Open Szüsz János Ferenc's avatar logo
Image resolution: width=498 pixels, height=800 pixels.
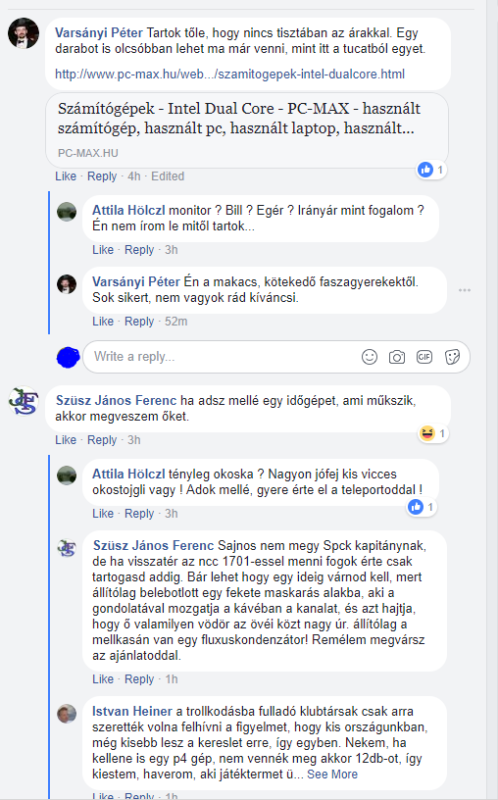[x=23, y=401]
